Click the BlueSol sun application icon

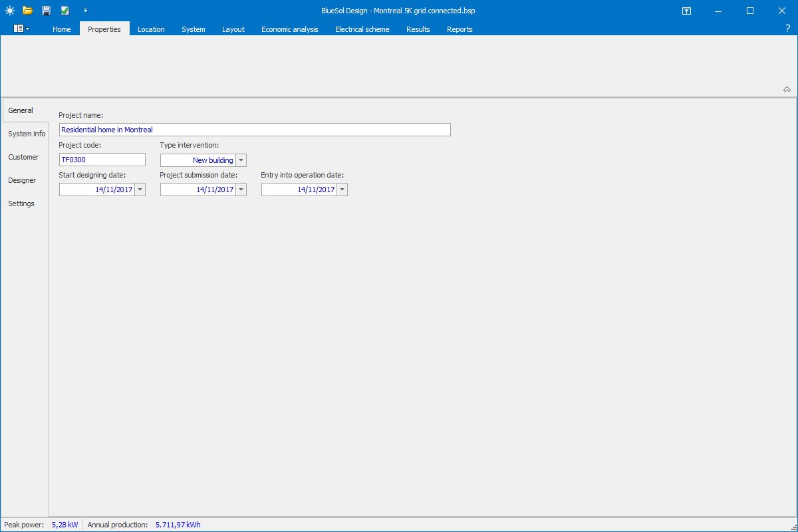9,11
